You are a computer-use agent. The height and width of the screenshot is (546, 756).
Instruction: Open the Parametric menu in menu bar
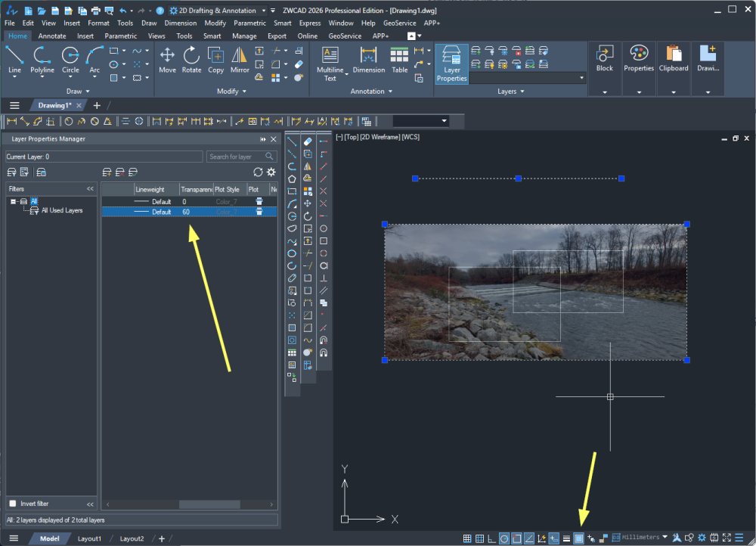pos(249,23)
